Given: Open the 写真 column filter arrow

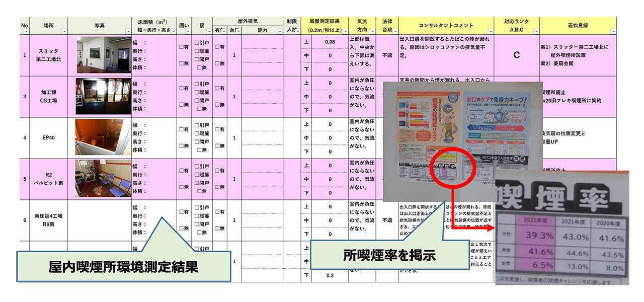Looking at the screenshot, I should click(x=127, y=32).
